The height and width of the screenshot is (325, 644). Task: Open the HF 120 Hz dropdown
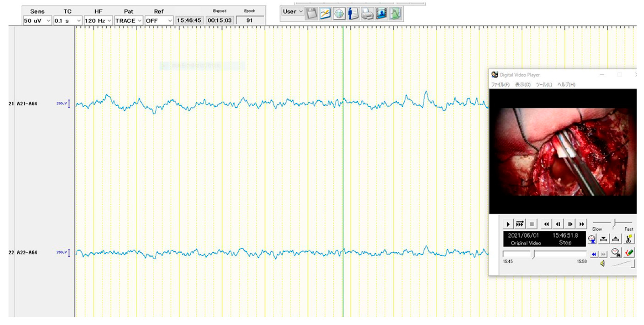[x=98, y=20]
